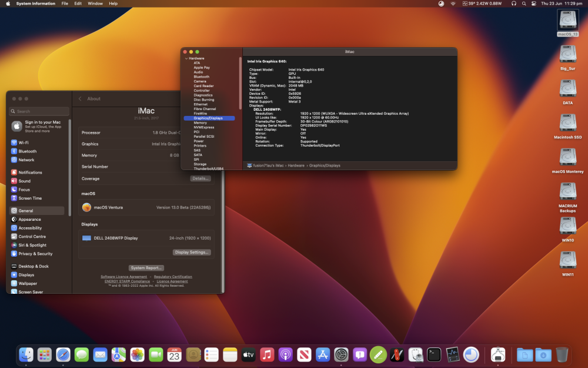Open Mail app in the Dock
588x368 pixels.
[x=100, y=354]
